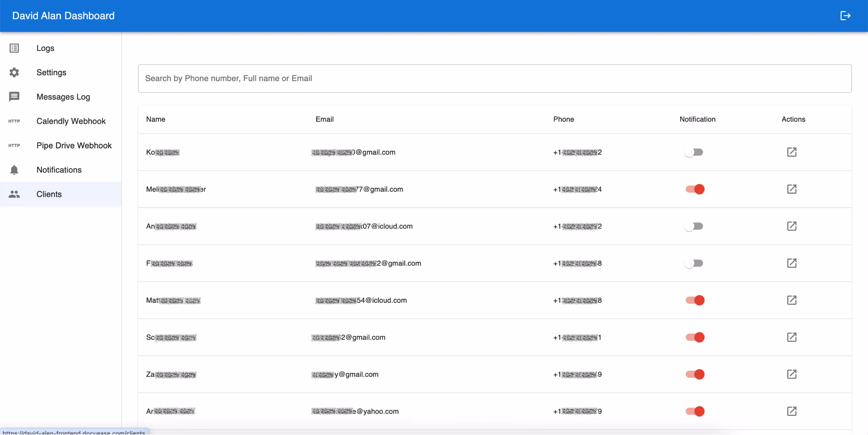868x435 pixels.
Task: Click the email ending e@yahoo.com
Action: (x=355, y=411)
